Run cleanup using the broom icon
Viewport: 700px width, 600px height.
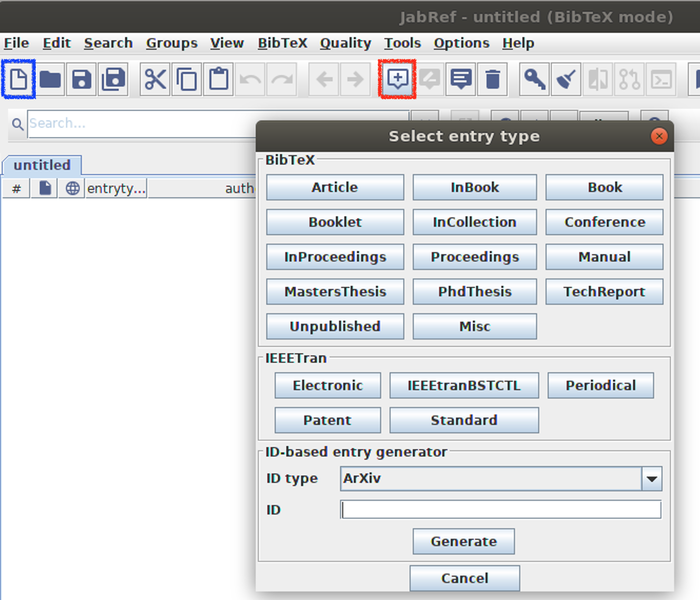[567, 80]
